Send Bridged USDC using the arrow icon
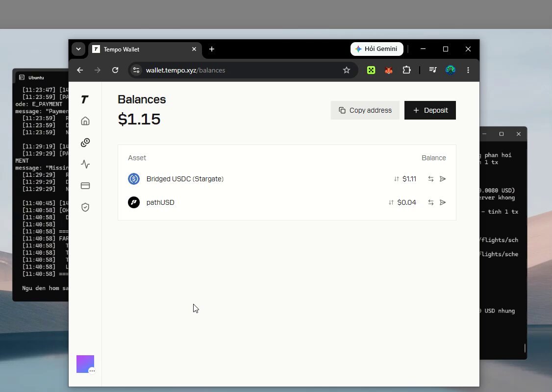Screen dimensions: 552x392 point(443,179)
